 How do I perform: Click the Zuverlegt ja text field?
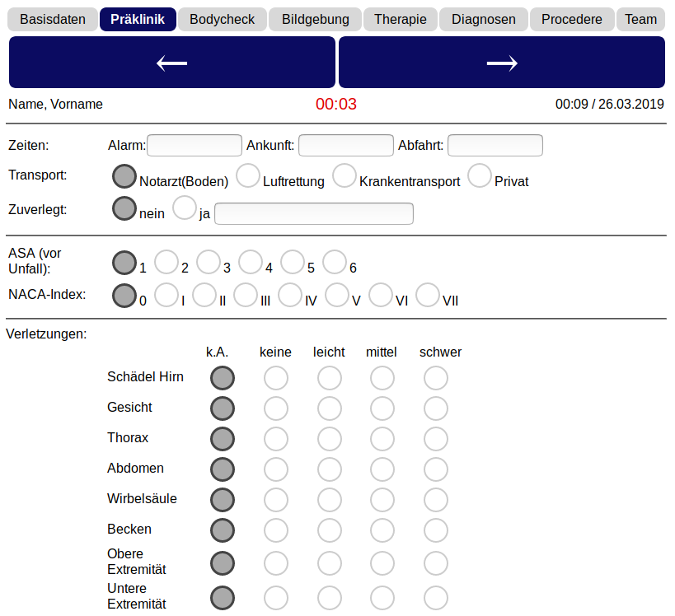click(314, 214)
